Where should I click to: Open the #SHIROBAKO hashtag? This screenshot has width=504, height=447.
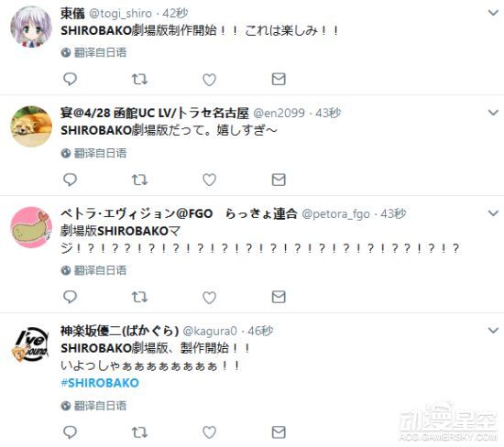pyautogui.click(x=100, y=383)
